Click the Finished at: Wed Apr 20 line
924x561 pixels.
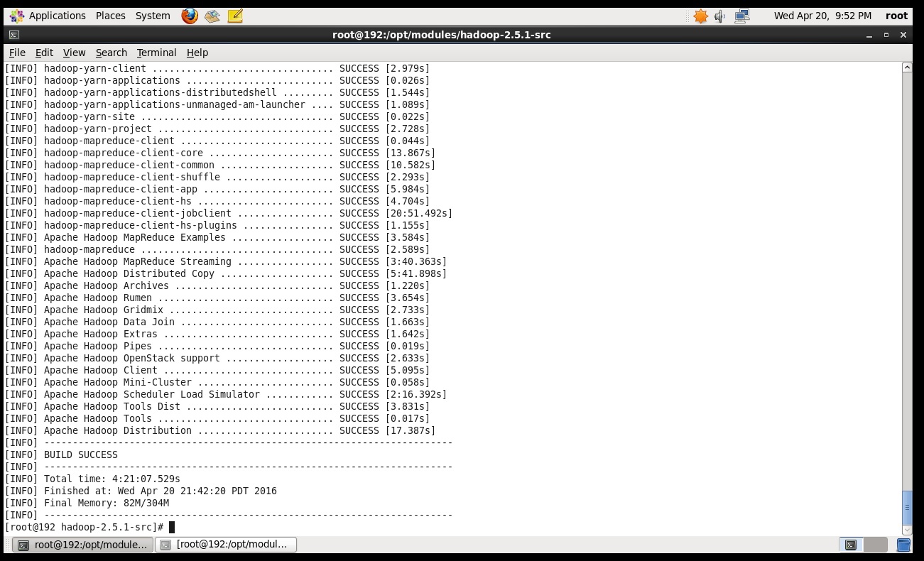[141, 491]
